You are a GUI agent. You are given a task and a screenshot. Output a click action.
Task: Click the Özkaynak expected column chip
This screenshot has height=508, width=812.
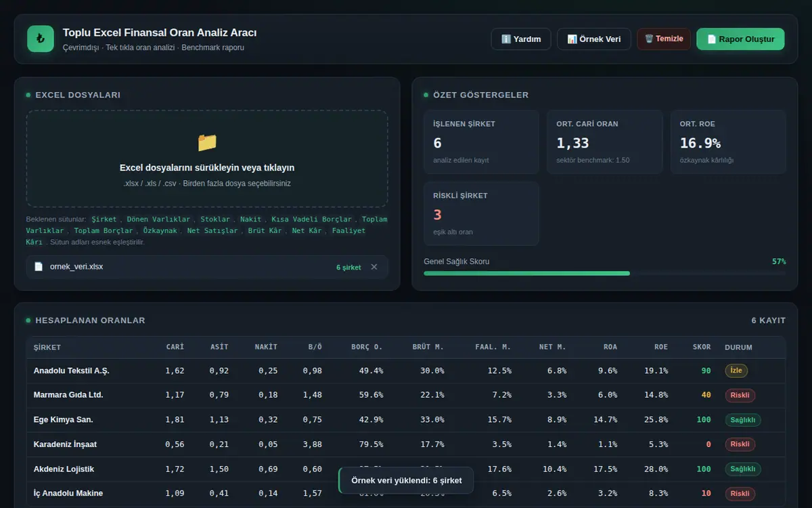point(160,231)
